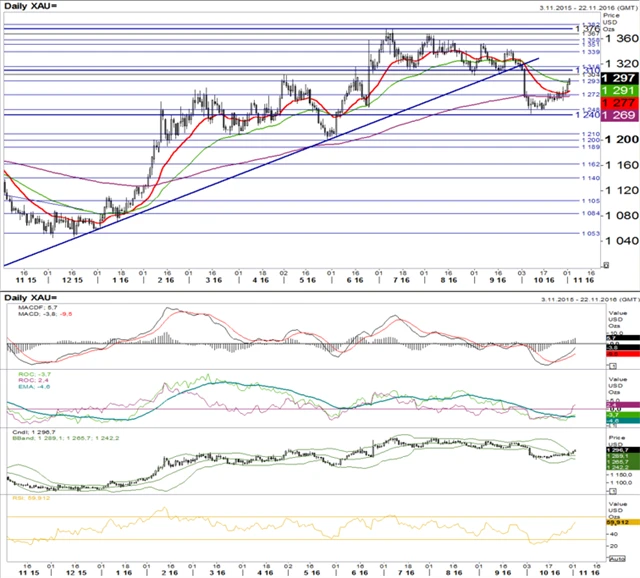This screenshot has width=640, height=578.
Task: Click the "Daily XAU=" title of indicator panel
Action: 30,299
